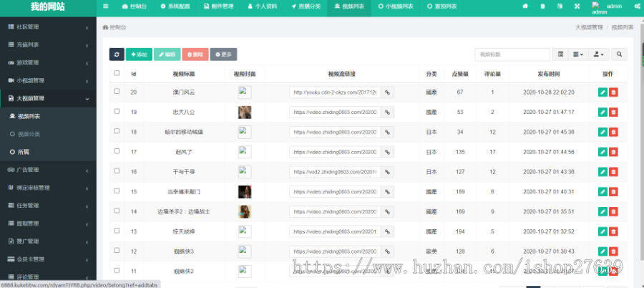Click the green 添加 button
The image size is (644, 288).
139,54
